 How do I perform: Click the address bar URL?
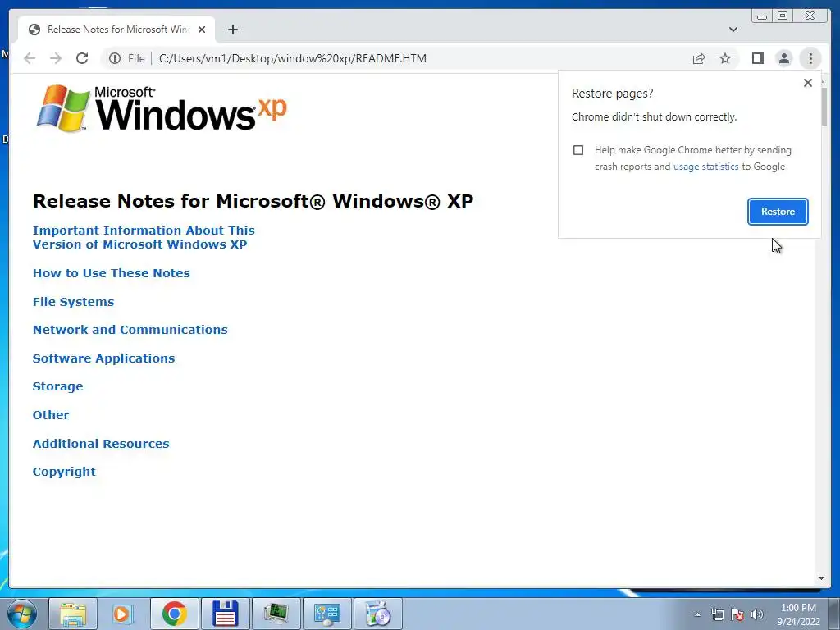tap(293, 58)
